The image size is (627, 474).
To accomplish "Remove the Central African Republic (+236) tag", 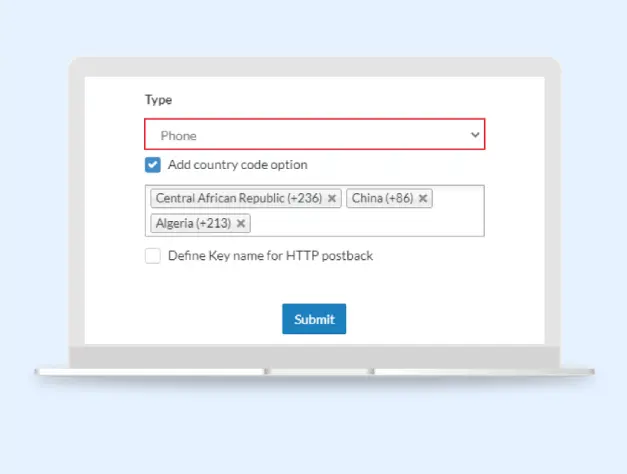I will (x=332, y=199).
